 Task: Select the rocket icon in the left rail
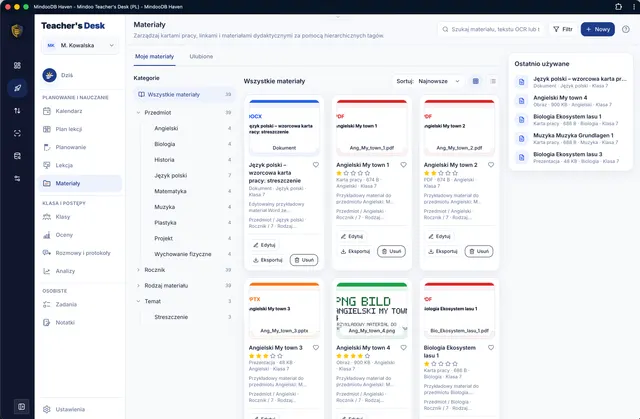[17, 88]
